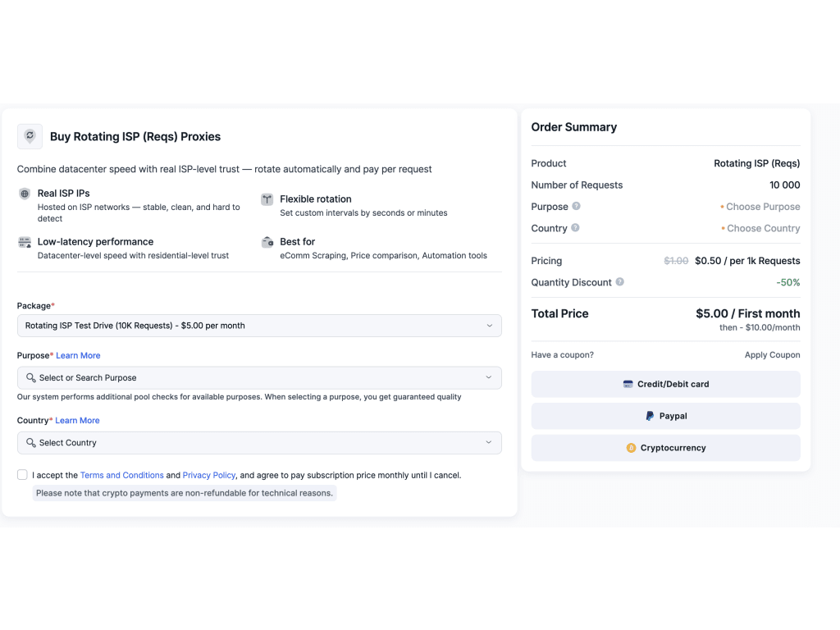Accept the Terms and Conditions checkbox
The width and height of the screenshot is (840, 630).
coord(22,475)
